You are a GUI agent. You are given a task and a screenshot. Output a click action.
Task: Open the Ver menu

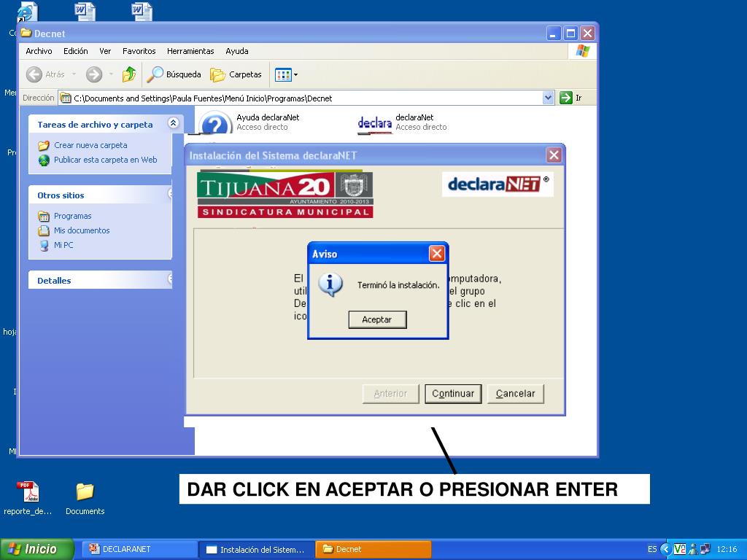[x=105, y=51]
